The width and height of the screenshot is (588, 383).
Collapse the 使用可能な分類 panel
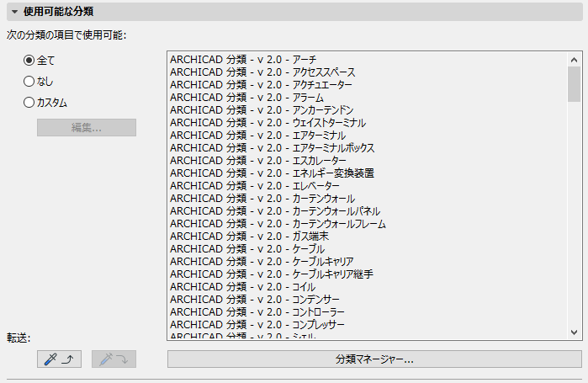click(x=14, y=12)
